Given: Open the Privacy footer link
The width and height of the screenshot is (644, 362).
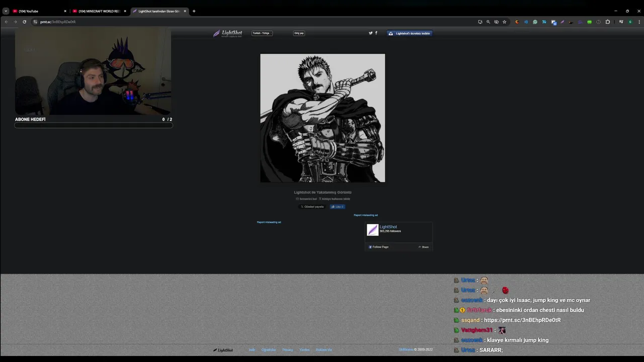Looking at the screenshot, I should click(287, 350).
